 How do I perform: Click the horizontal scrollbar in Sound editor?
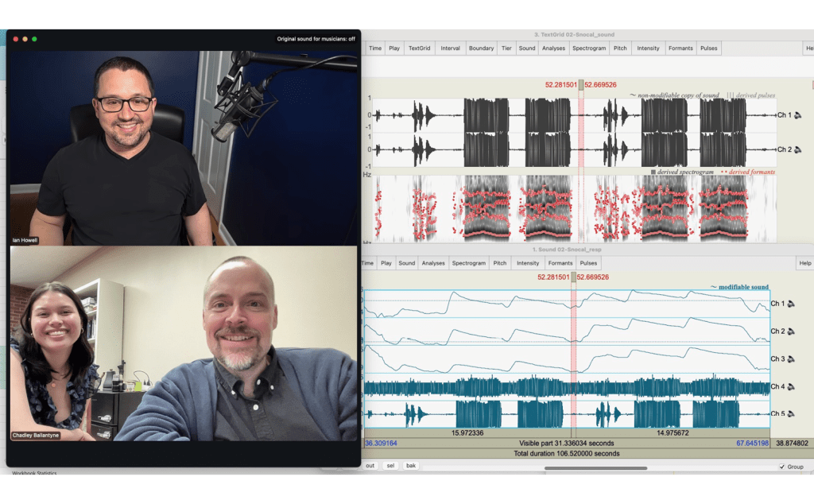click(595, 467)
